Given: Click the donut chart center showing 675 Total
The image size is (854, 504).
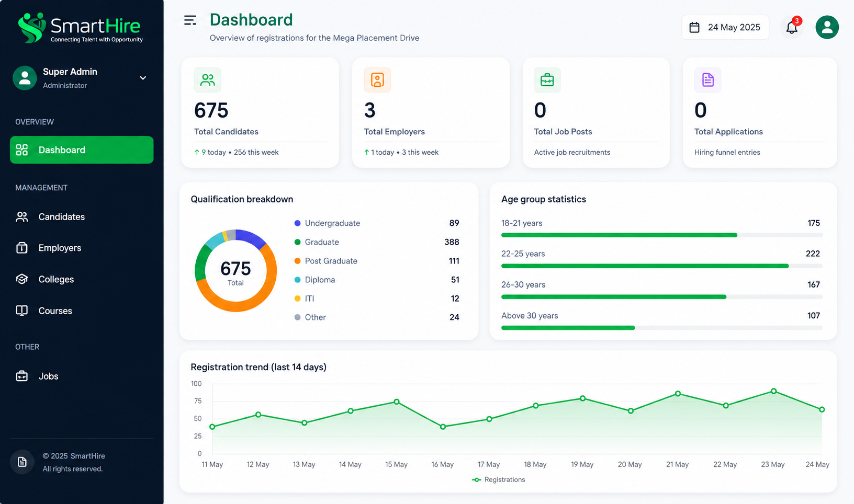Looking at the screenshot, I should (235, 272).
